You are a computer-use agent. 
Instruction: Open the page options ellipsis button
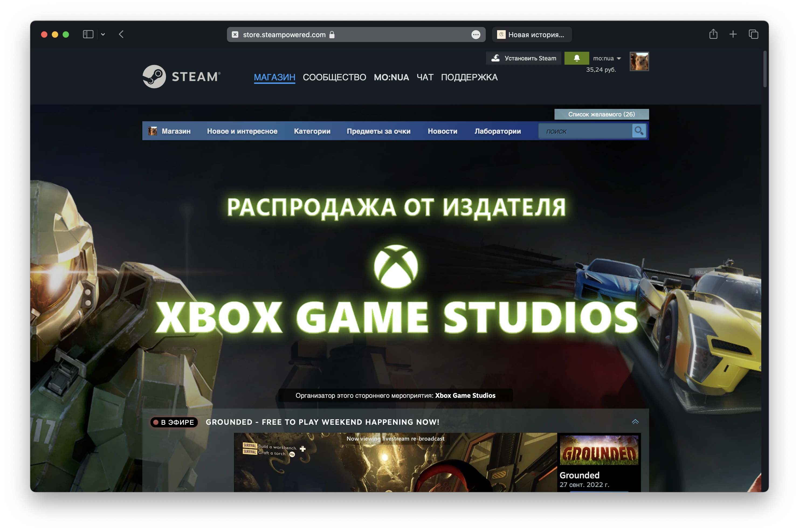pos(476,34)
